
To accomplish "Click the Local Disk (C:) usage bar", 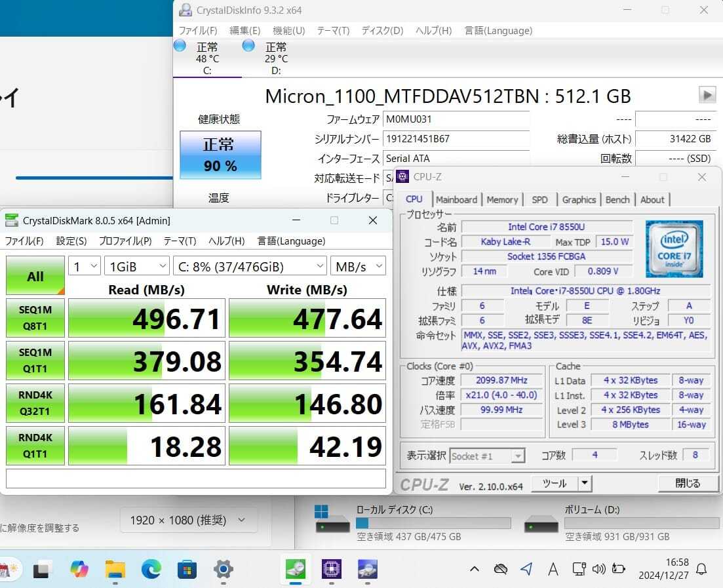I will [x=433, y=522].
